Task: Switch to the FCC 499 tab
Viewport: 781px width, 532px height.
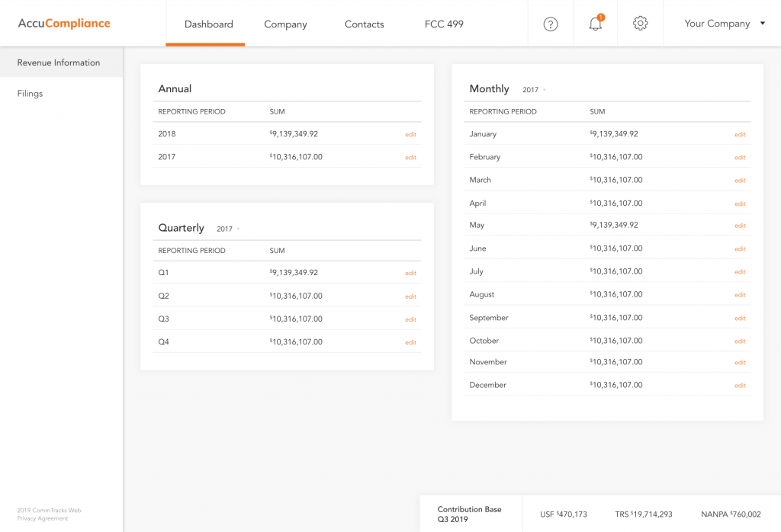Action: [444, 24]
